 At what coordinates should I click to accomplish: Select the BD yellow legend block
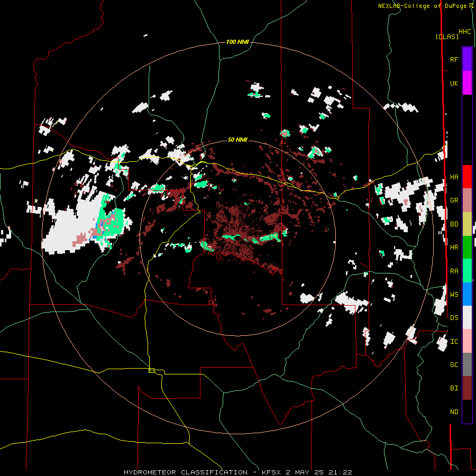pos(467,224)
